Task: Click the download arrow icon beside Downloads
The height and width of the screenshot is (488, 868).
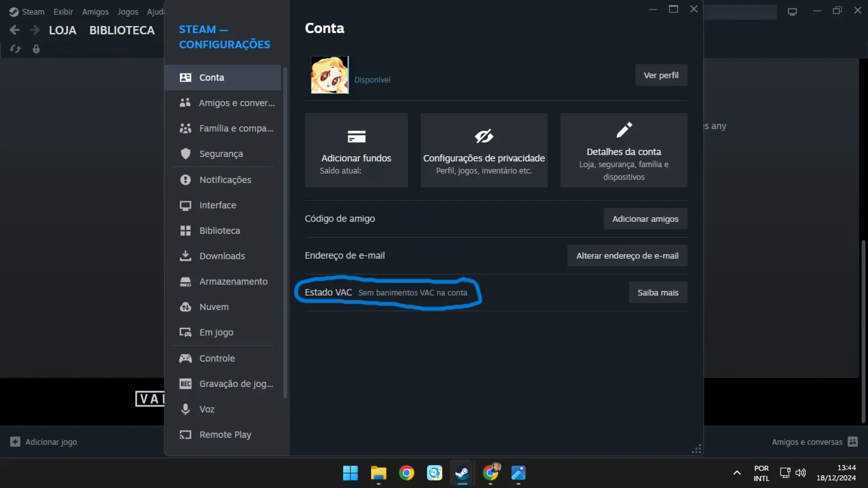Action: pos(186,256)
